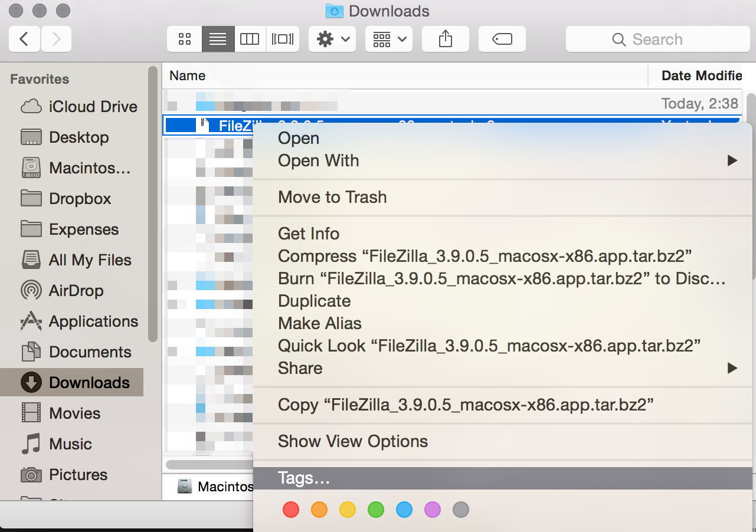Choose Get Info in context menu
The width and height of the screenshot is (756, 532).
point(503,234)
